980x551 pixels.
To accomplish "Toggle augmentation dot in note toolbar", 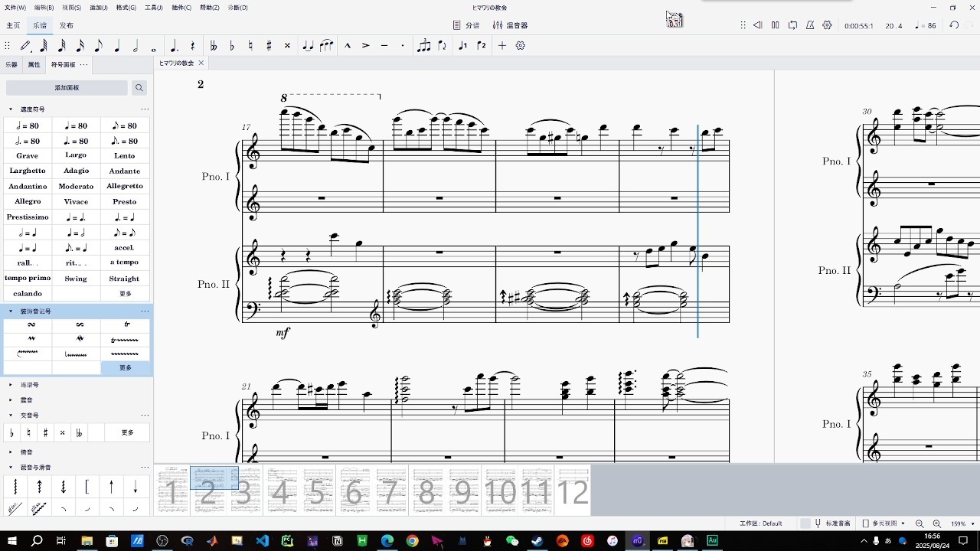I will point(175,46).
